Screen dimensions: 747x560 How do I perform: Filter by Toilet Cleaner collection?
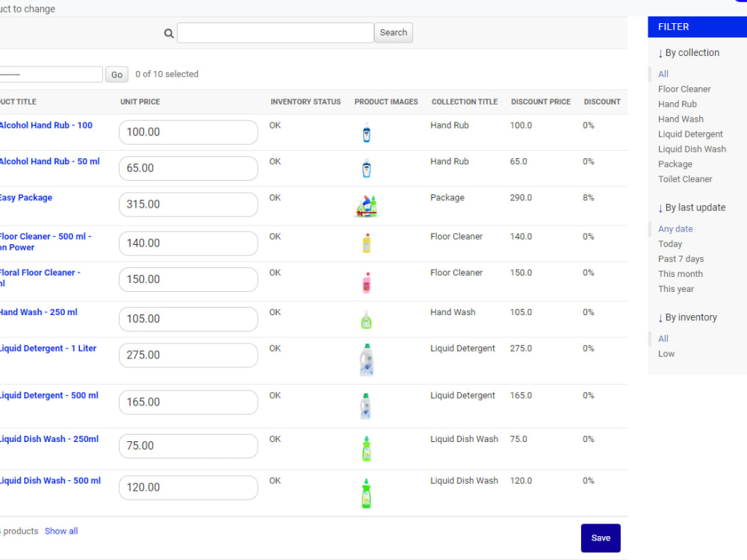click(685, 179)
